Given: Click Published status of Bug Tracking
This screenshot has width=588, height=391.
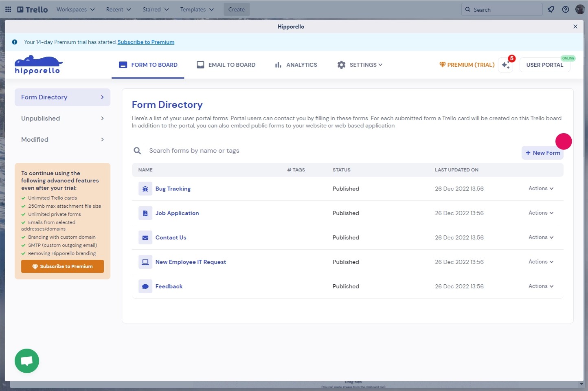Looking at the screenshot, I should coord(346,189).
